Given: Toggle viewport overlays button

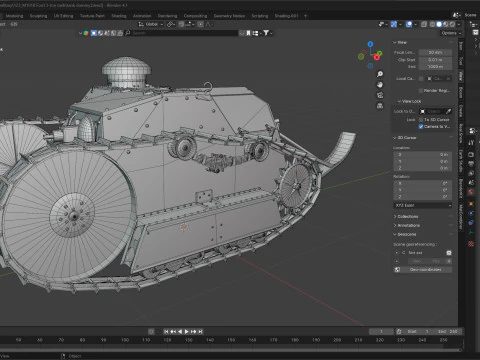Looking at the screenshot, I should click(409, 24).
